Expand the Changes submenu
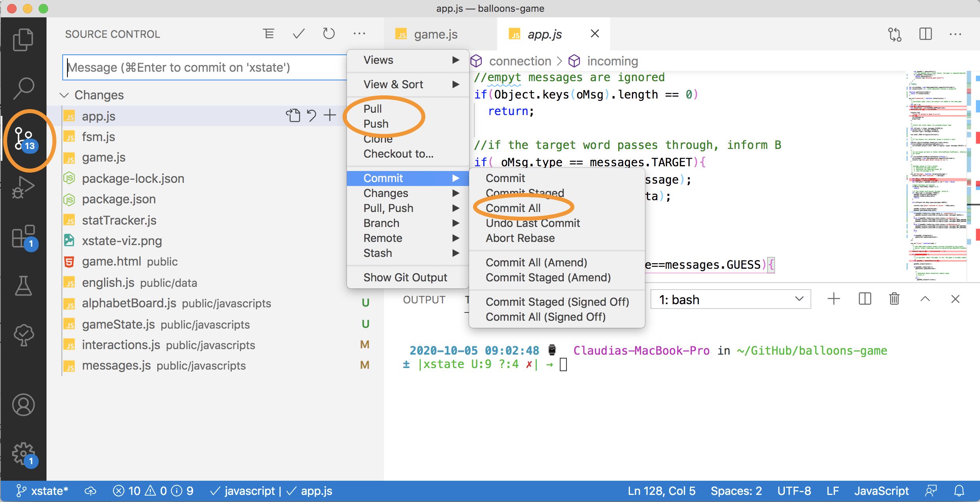This screenshot has height=502, width=980. pos(408,193)
